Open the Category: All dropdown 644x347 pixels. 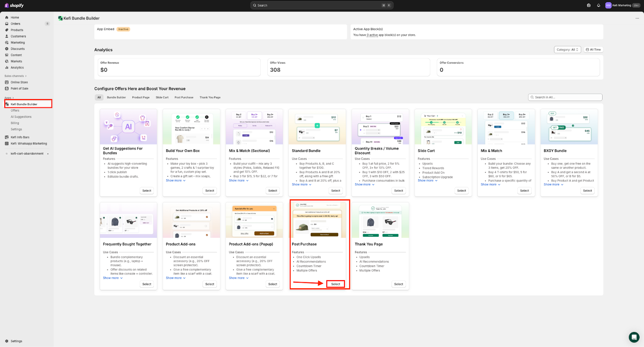coord(567,50)
